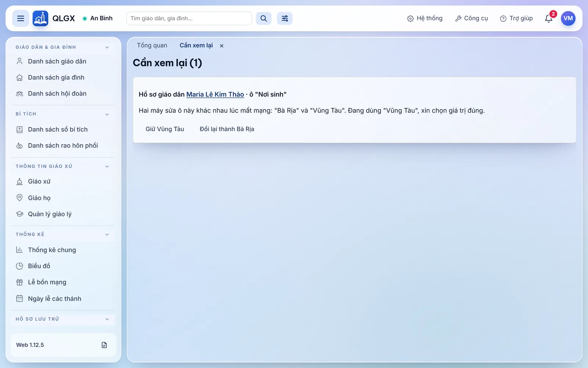The height and width of the screenshot is (368, 588).
Task: Open Lễ bổn mạng
Action: (x=63, y=282)
